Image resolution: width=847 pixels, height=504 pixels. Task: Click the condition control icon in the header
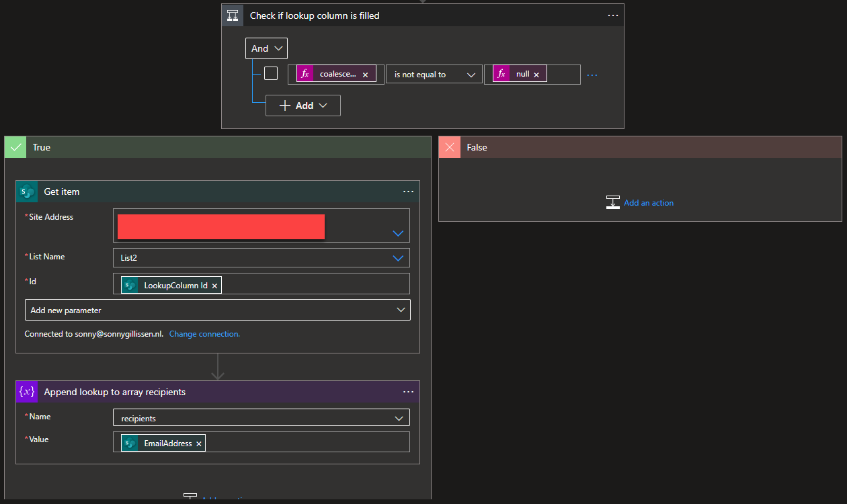(x=233, y=15)
